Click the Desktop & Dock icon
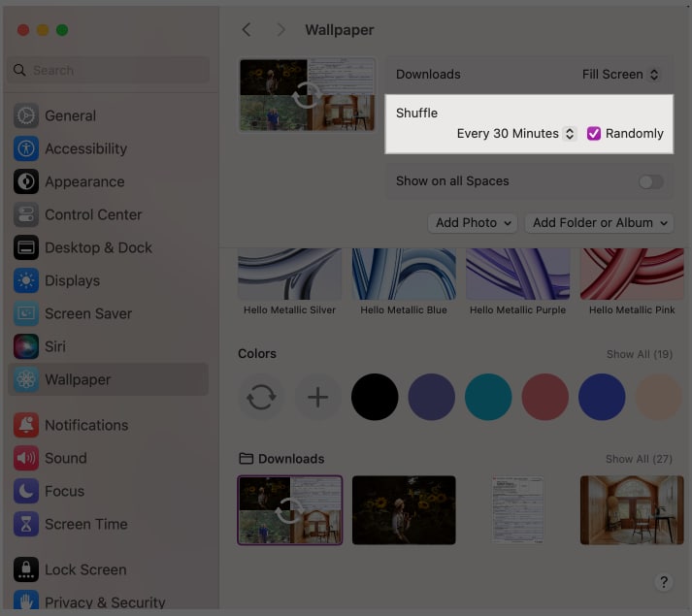 (x=26, y=247)
